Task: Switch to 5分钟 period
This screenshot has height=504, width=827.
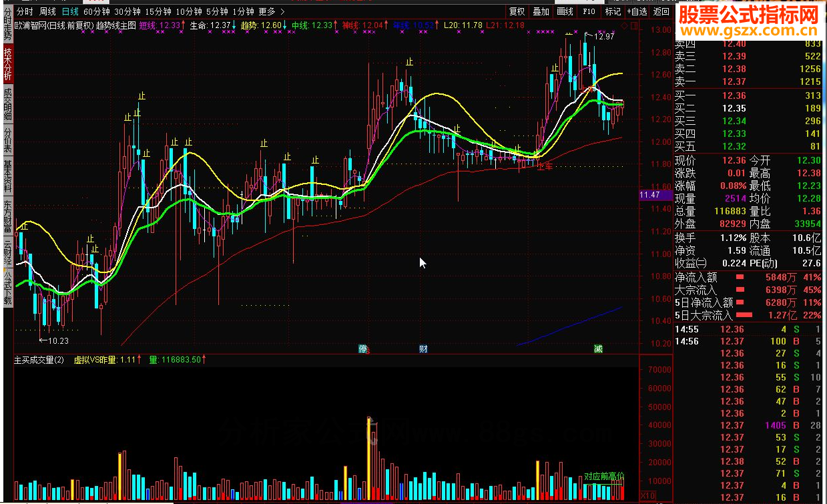Action: [217, 11]
